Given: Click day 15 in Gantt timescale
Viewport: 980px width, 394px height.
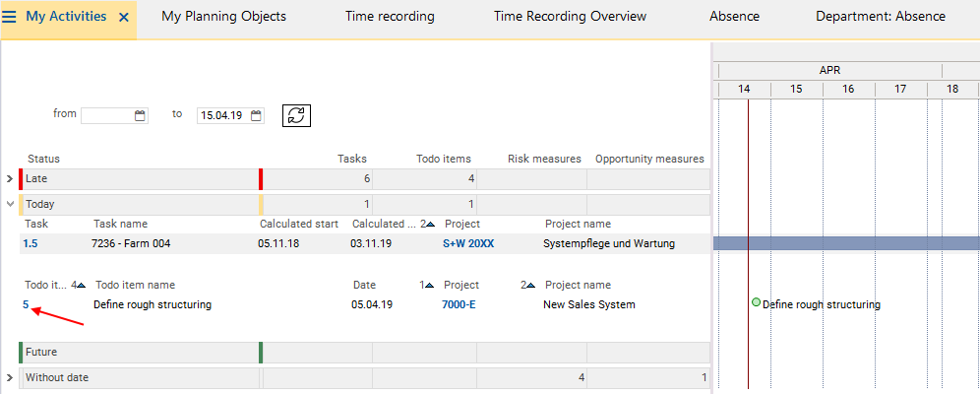Looking at the screenshot, I should 796,90.
